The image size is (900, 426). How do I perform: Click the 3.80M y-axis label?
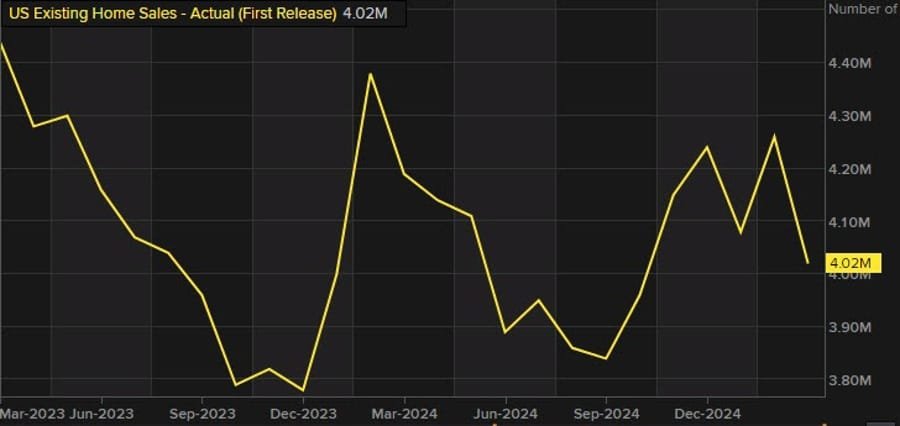tap(852, 381)
